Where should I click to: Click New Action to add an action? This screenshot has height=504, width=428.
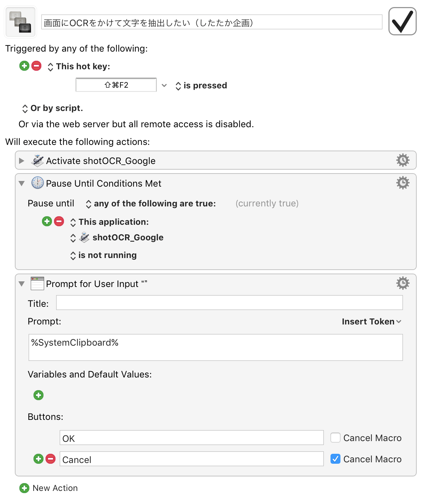[49, 488]
